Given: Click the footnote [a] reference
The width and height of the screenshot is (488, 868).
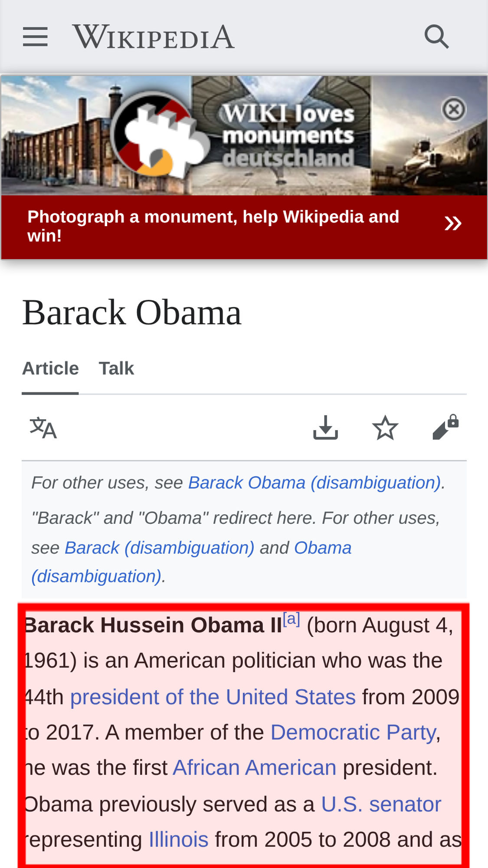Looking at the screenshot, I should 291,619.
